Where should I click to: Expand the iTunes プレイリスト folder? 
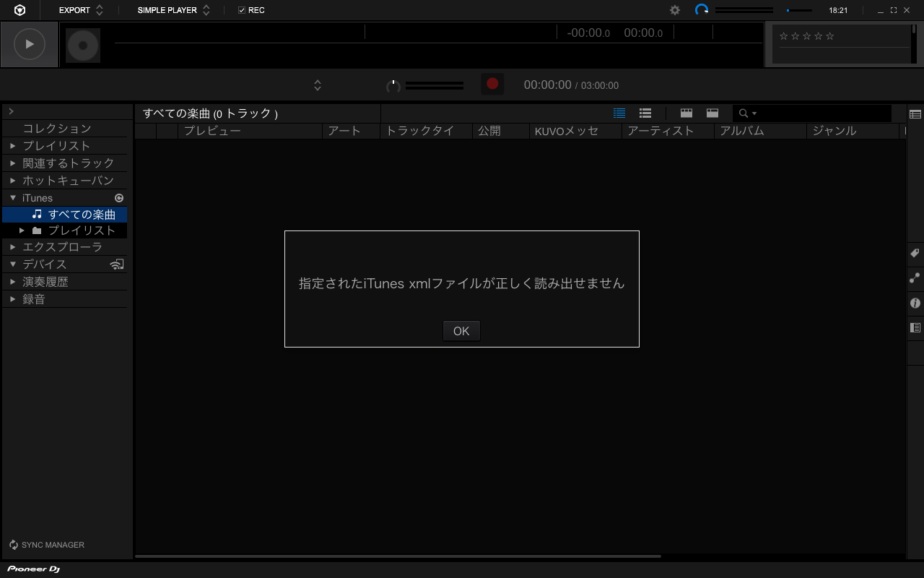[22, 230]
